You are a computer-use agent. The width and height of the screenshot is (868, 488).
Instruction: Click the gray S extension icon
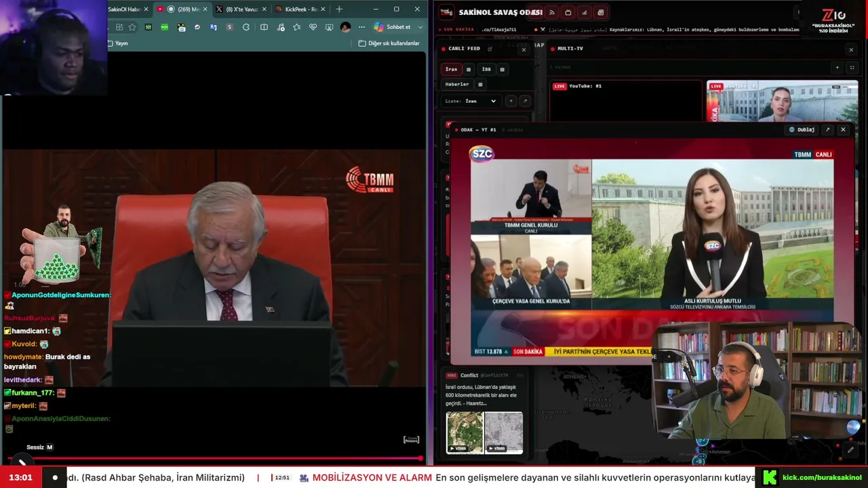coord(229,27)
